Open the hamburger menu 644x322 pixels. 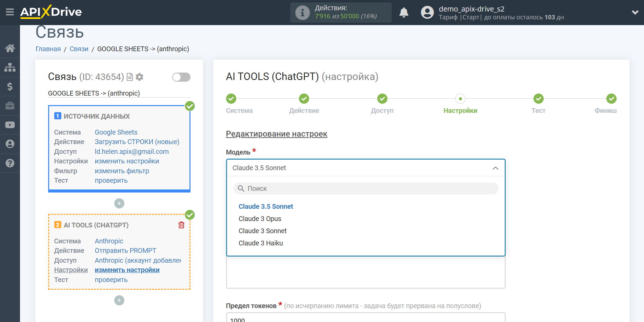tap(10, 12)
